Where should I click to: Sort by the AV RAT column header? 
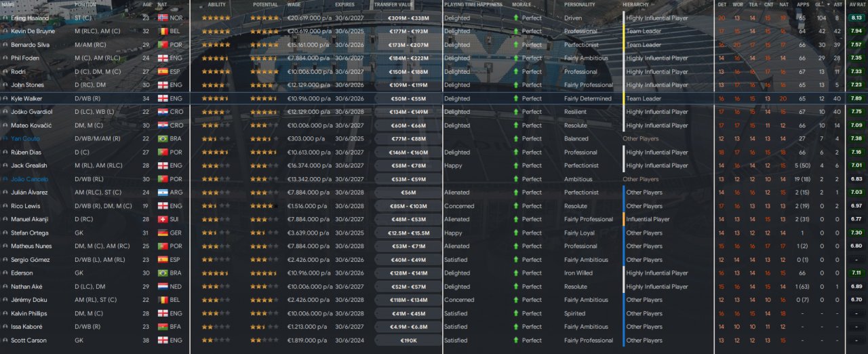[x=857, y=4]
